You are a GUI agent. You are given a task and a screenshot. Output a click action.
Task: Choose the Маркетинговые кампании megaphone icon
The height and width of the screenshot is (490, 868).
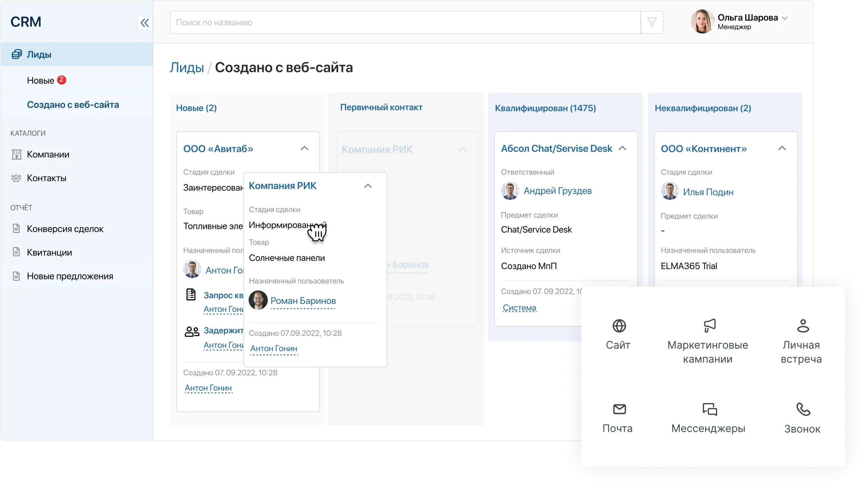point(709,325)
